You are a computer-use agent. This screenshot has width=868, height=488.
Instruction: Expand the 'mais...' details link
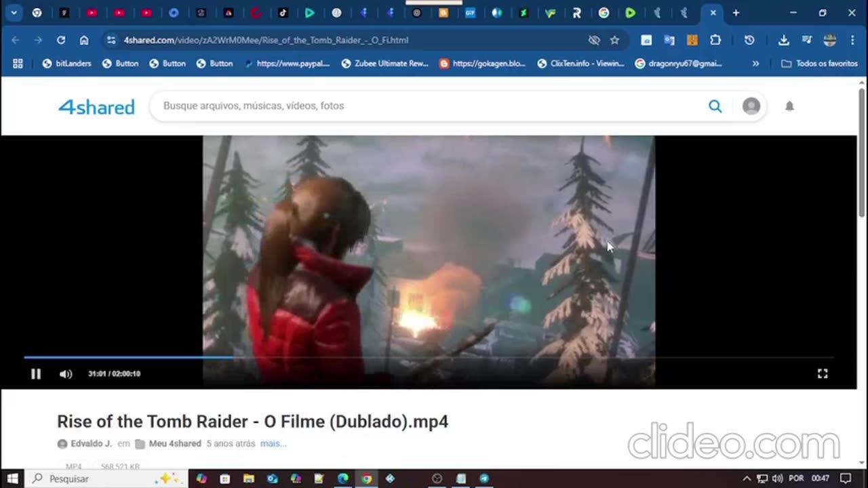[273, 443]
